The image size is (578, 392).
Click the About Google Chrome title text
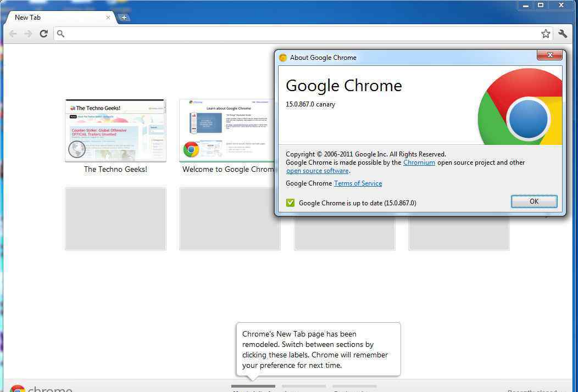click(323, 58)
